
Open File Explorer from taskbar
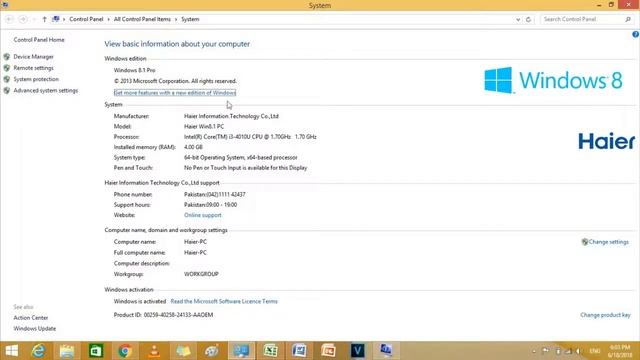[67, 351]
